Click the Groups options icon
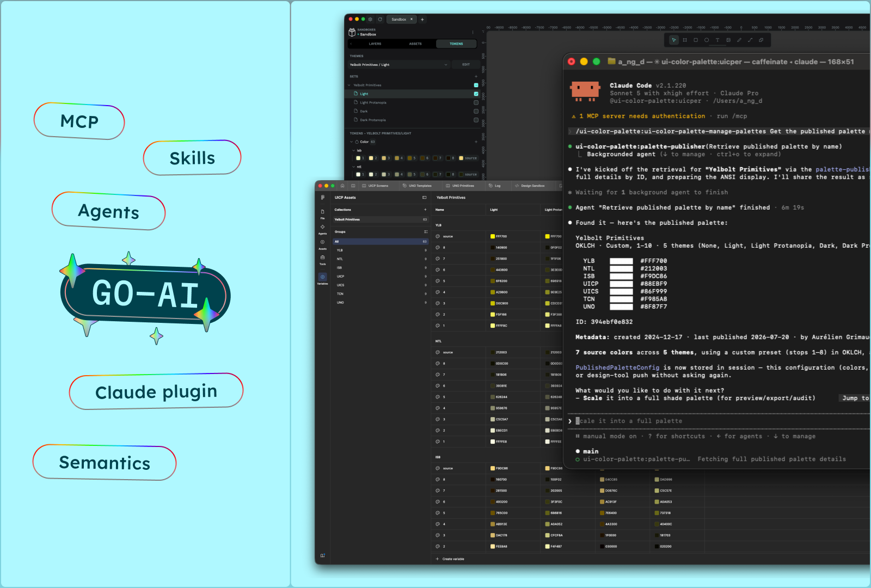The image size is (871, 588). (x=426, y=232)
